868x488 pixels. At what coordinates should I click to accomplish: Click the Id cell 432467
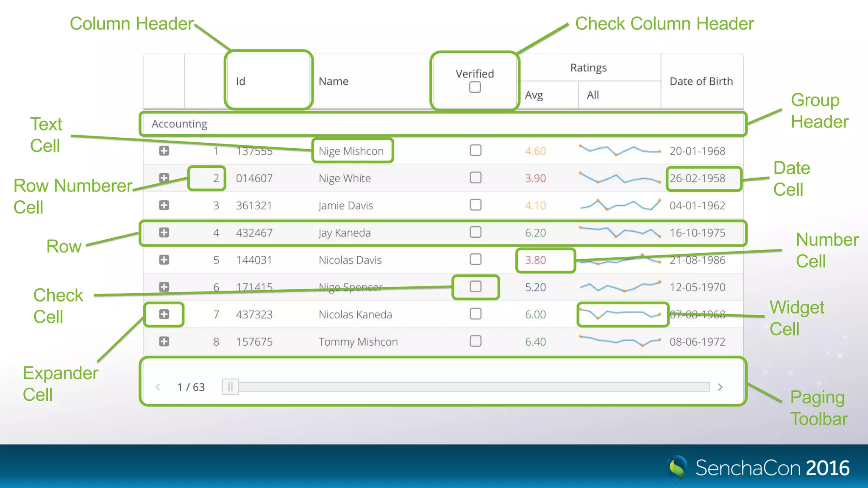(254, 233)
